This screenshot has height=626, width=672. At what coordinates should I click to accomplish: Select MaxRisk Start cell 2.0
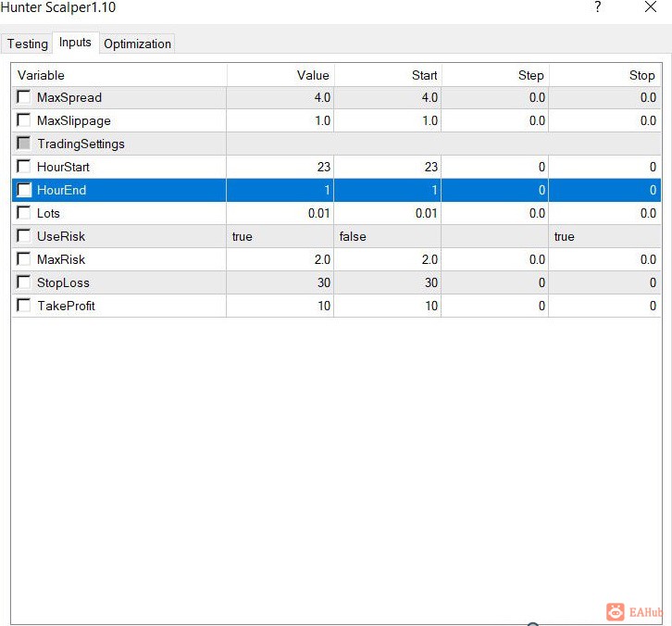[x=388, y=259]
